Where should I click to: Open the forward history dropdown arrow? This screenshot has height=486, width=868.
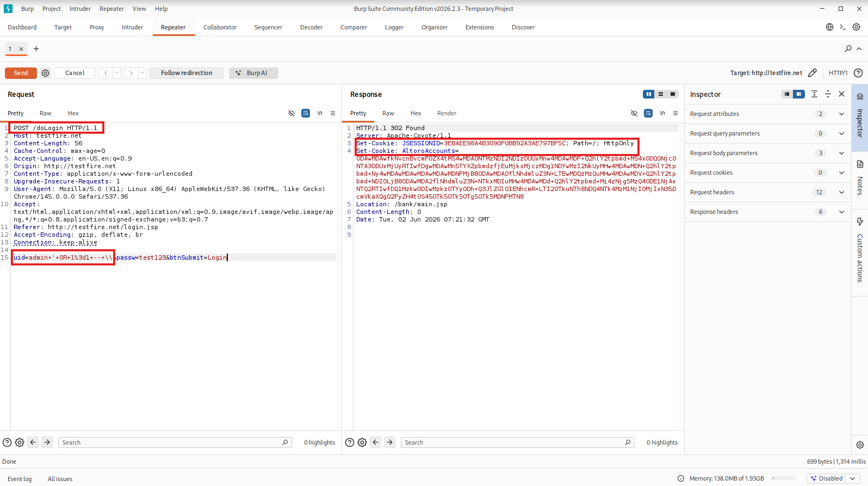(x=142, y=73)
